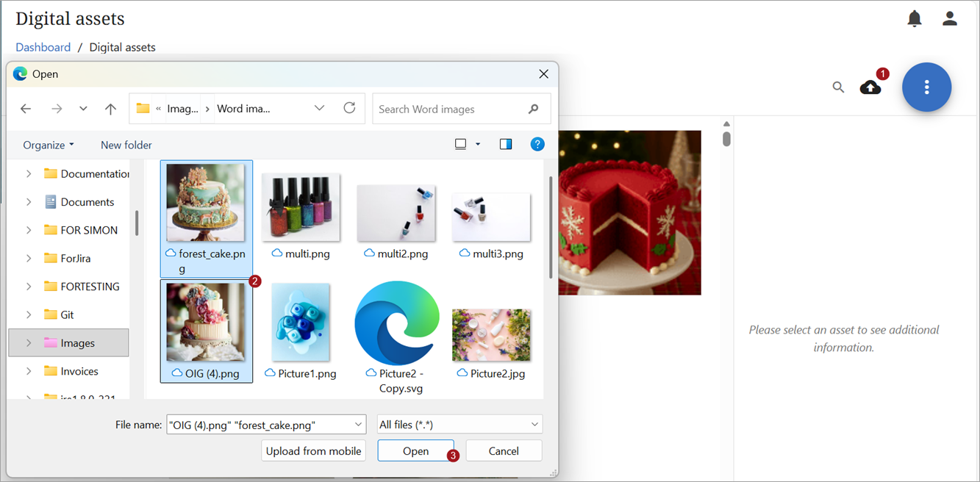Image resolution: width=980 pixels, height=482 pixels.
Task: Click Upload from mobile
Action: click(x=313, y=451)
